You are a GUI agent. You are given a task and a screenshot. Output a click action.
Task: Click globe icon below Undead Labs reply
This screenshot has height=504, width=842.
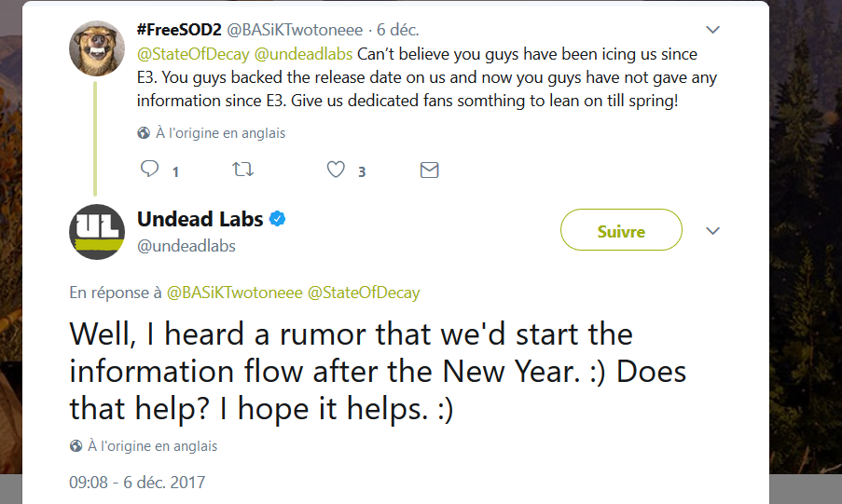pyautogui.click(x=76, y=446)
